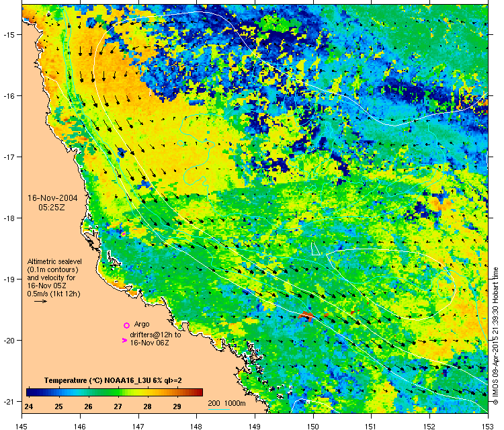Click the 152 longitude axis label
The width and height of the screenshot is (504, 430).
click(430, 426)
